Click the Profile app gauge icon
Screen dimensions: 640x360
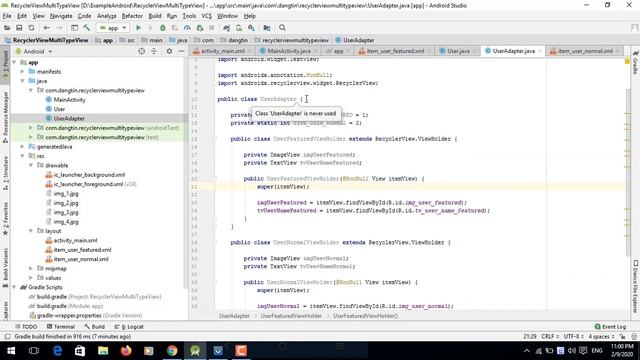tap(187, 28)
